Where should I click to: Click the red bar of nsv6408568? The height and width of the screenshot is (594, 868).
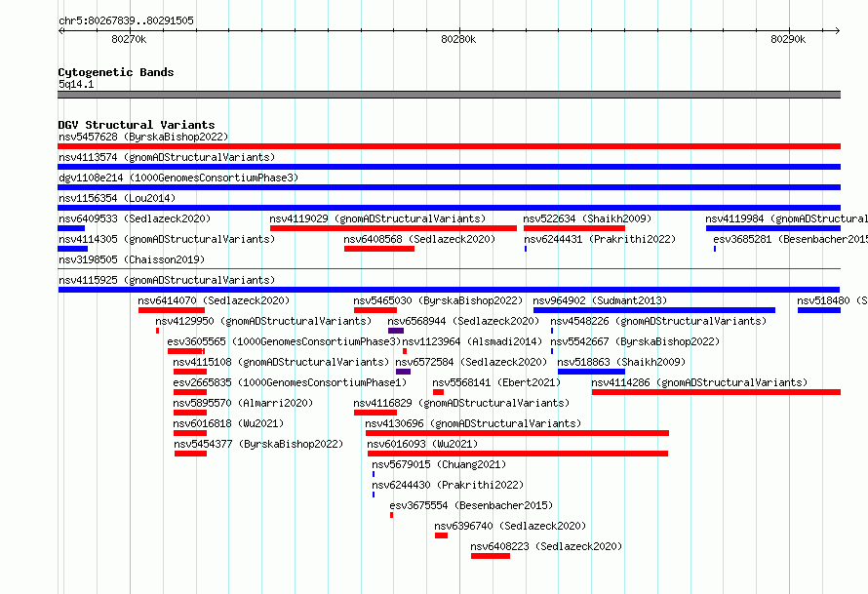coord(379,249)
